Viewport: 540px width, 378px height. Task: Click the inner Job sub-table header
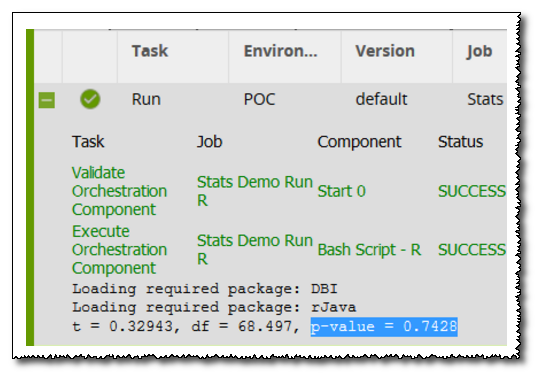click(209, 143)
